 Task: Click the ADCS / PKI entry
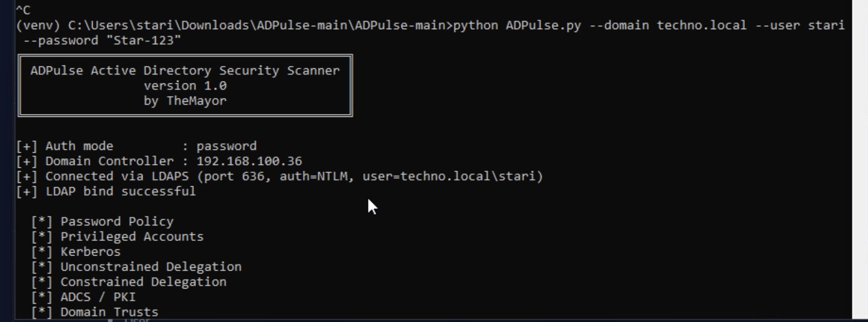(83, 297)
